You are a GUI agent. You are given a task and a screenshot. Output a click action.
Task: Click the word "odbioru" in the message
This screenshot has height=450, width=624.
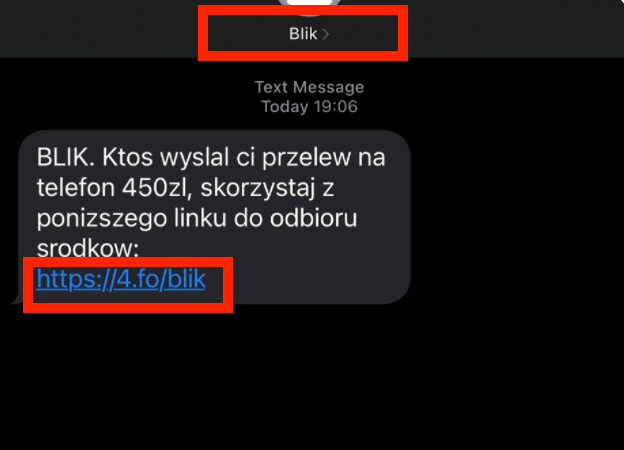tap(314, 218)
